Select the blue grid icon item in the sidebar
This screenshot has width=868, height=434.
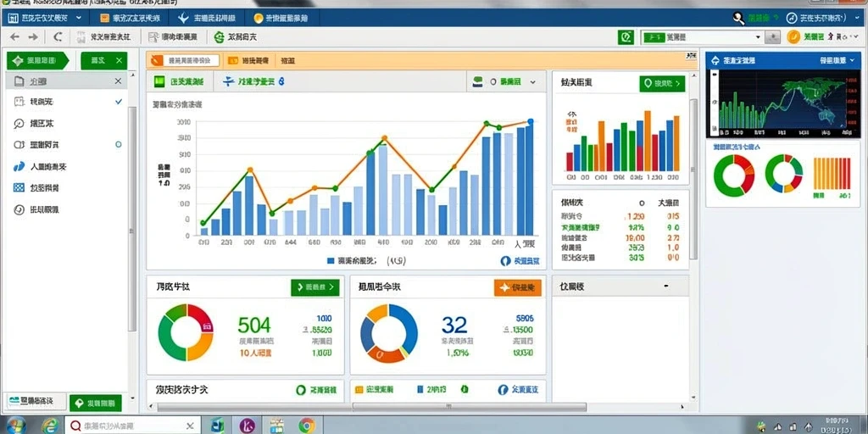(x=19, y=187)
